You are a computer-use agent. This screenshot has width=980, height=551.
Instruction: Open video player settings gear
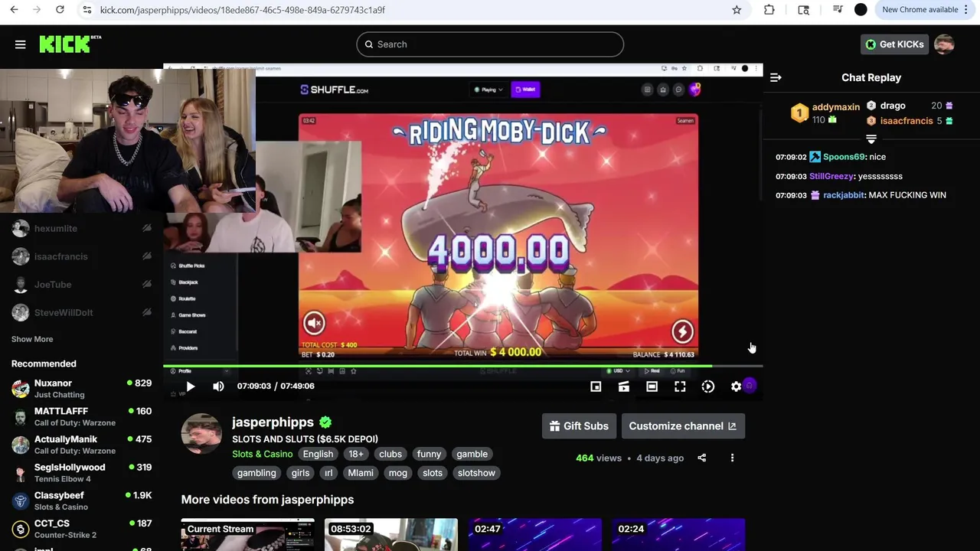coord(736,386)
